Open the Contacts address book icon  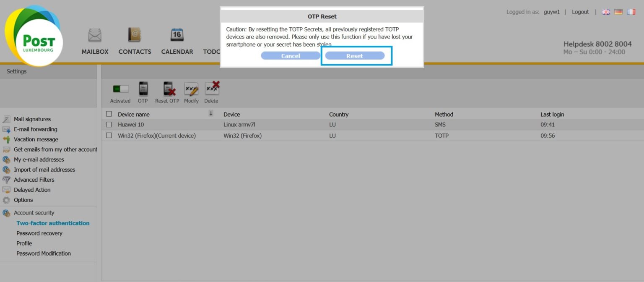tap(135, 35)
